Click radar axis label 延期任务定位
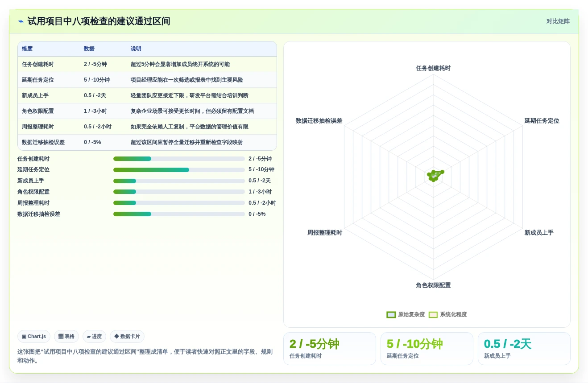This screenshot has height=383, width=588. (x=542, y=121)
